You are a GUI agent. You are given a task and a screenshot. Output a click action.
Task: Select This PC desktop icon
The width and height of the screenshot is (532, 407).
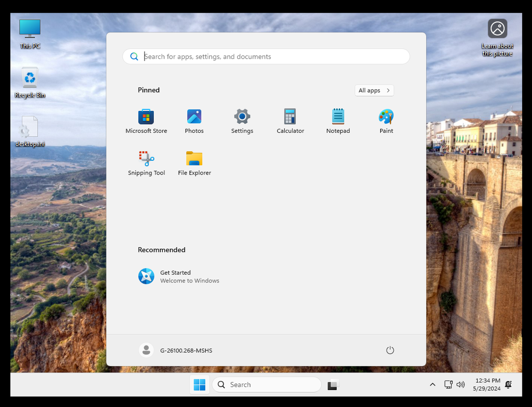pyautogui.click(x=30, y=34)
